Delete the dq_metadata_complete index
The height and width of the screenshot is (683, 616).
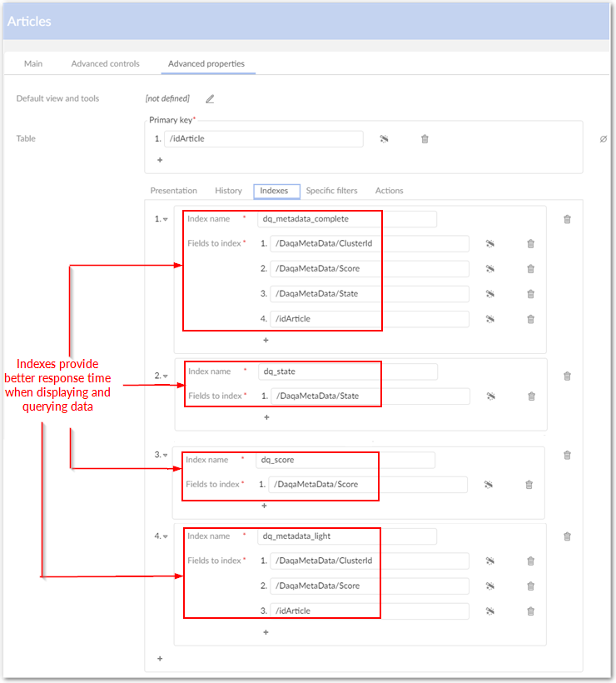click(x=568, y=219)
